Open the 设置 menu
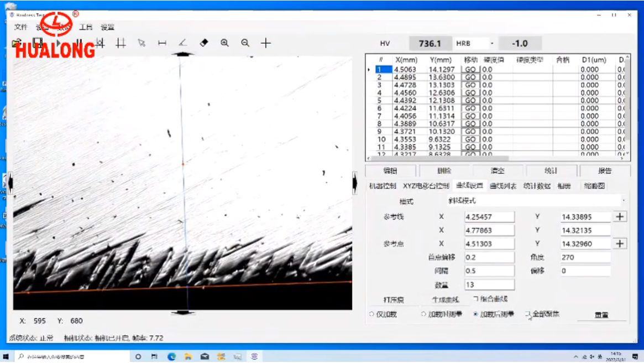The image size is (644, 363). coord(107,27)
